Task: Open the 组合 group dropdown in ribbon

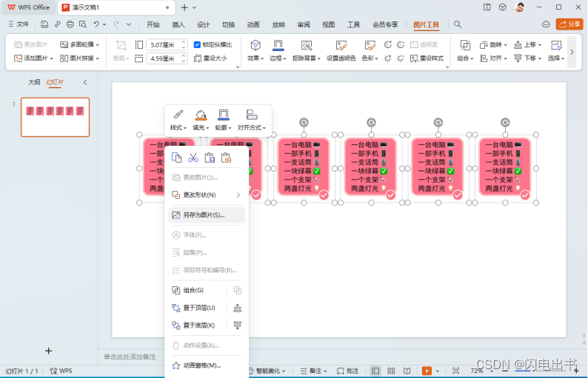Action: (465, 50)
